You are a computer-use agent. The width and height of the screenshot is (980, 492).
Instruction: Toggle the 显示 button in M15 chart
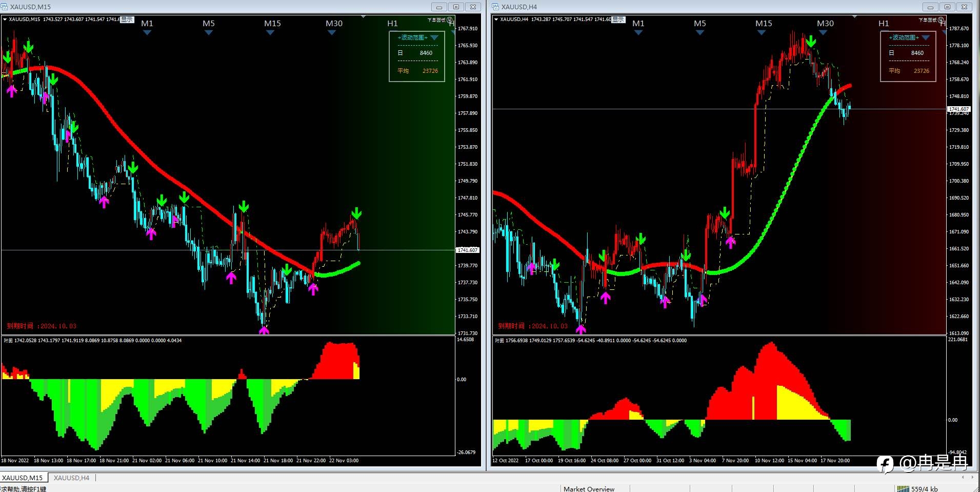pyautogui.click(x=127, y=19)
